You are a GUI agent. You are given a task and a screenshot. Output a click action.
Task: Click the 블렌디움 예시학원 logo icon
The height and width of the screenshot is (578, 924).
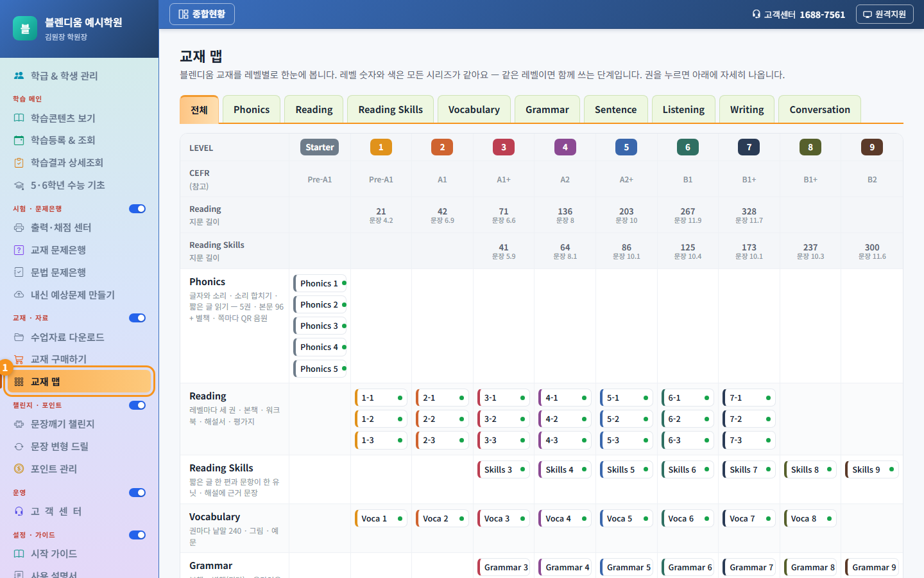tap(25, 28)
